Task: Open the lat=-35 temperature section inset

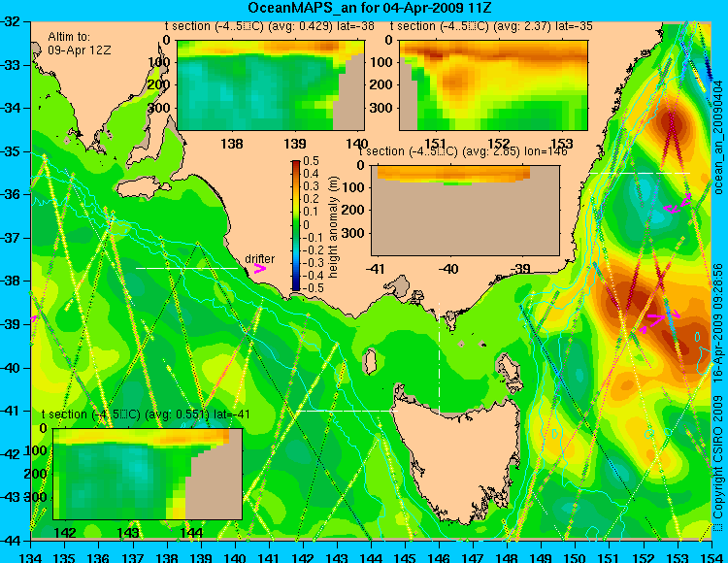Action: pos(493,85)
